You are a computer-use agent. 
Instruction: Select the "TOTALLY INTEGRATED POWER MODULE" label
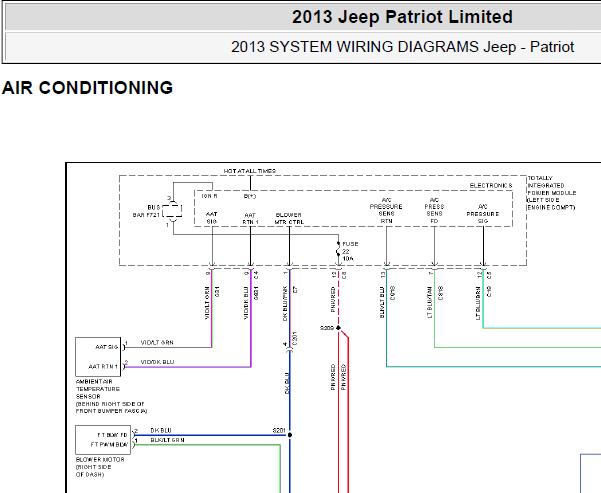pyautogui.click(x=552, y=193)
